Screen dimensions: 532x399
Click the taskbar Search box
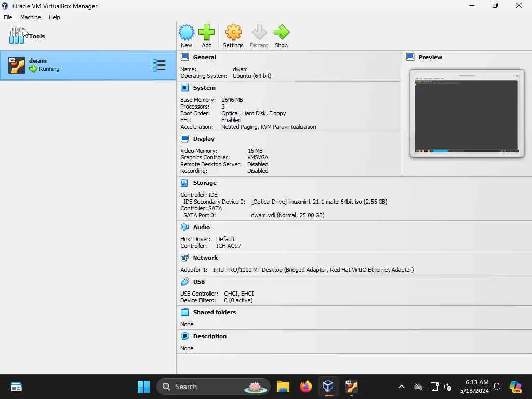214,387
